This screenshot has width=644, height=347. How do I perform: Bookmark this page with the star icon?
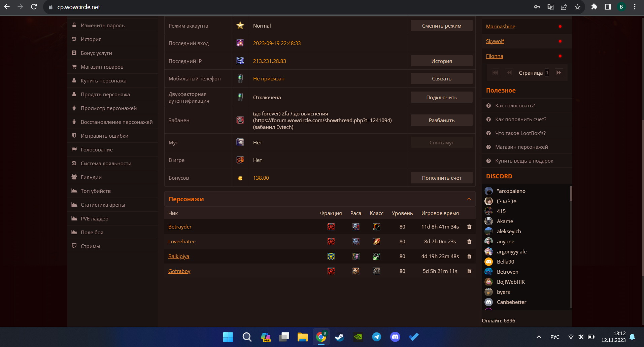tap(577, 7)
